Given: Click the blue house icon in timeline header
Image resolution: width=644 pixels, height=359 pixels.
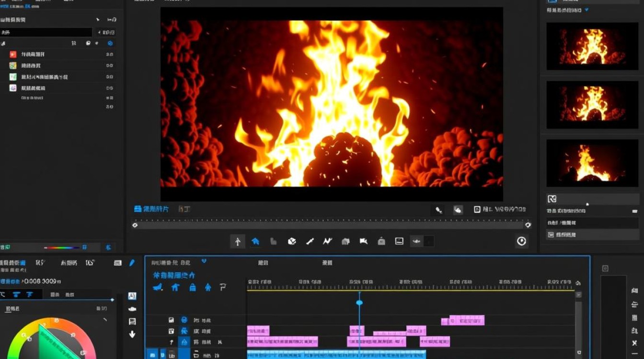Looking at the screenshot, I should [175, 287].
